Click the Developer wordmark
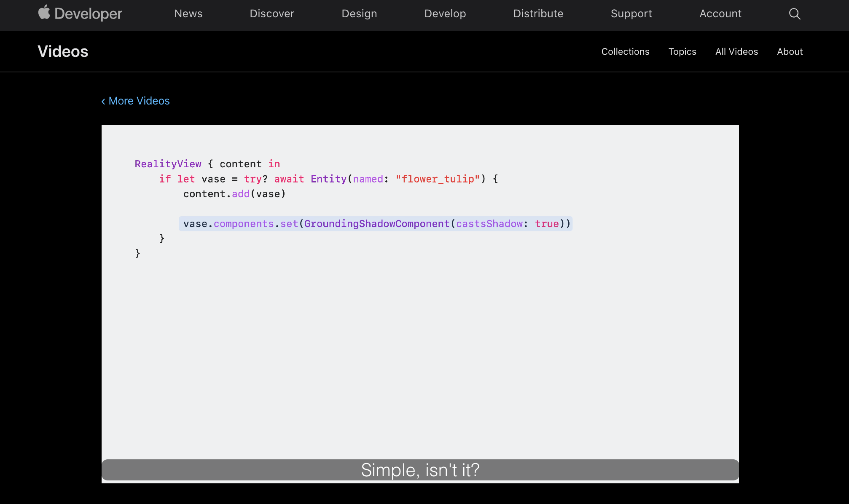Screen dimensions: 849x504 click(x=88, y=14)
